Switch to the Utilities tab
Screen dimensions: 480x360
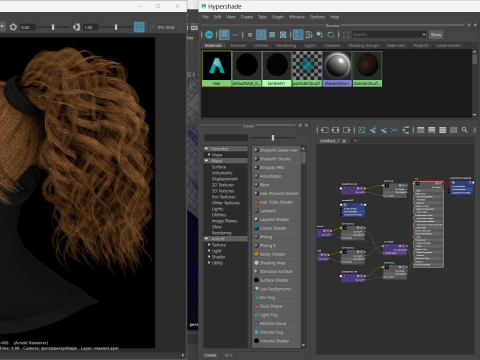(261, 45)
